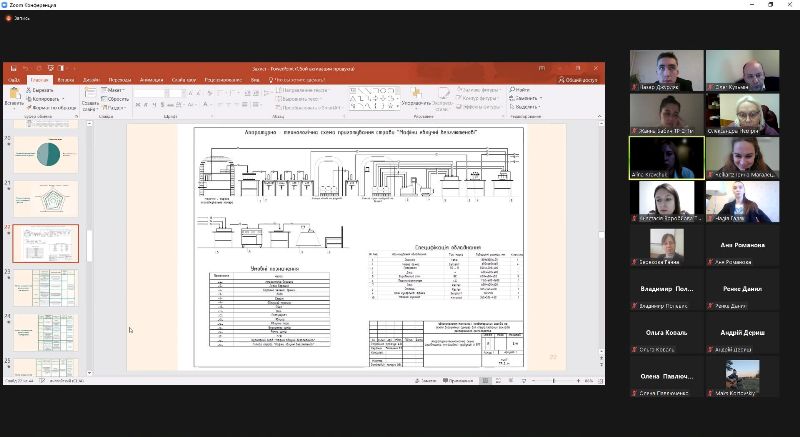Switch to Вставка tab
This screenshot has width=800, height=437.
pyautogui.click(x=66, y=80)
